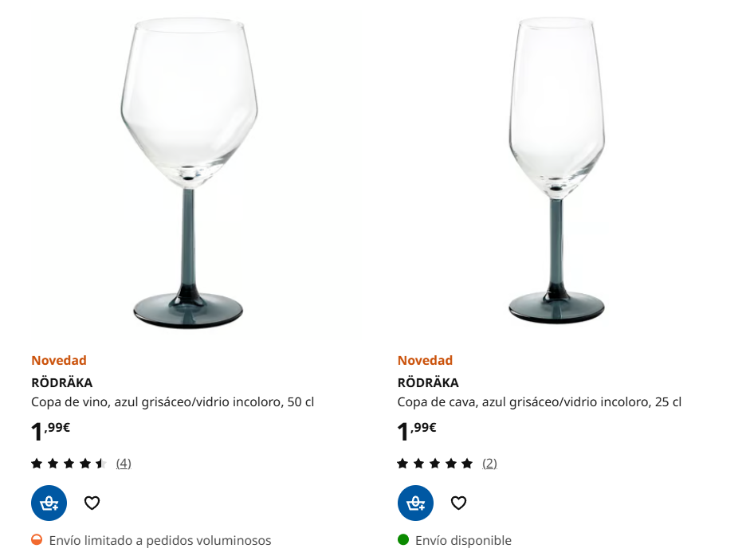
Task: Click the cava glass five-star rating
Action: (434, 463)
